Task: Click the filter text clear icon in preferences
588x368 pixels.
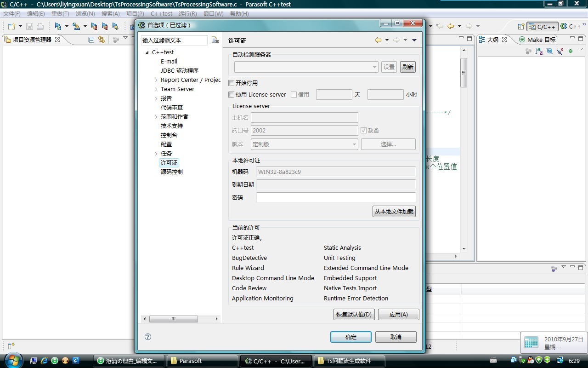Action: tap(215, 40)
